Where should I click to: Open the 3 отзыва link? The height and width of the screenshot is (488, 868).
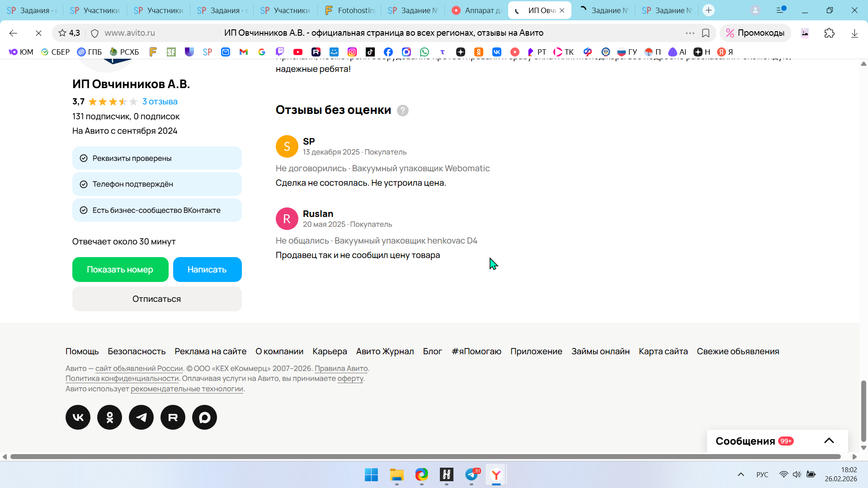(160, 102)
